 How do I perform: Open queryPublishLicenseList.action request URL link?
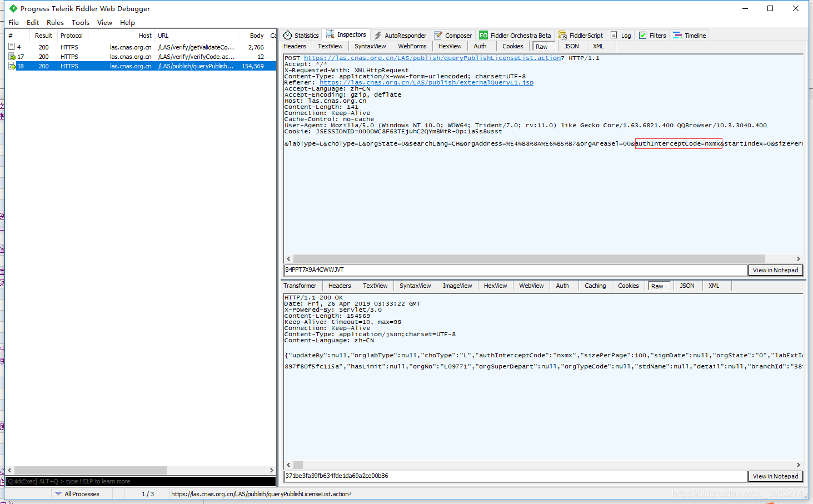[x=432, y=58]
